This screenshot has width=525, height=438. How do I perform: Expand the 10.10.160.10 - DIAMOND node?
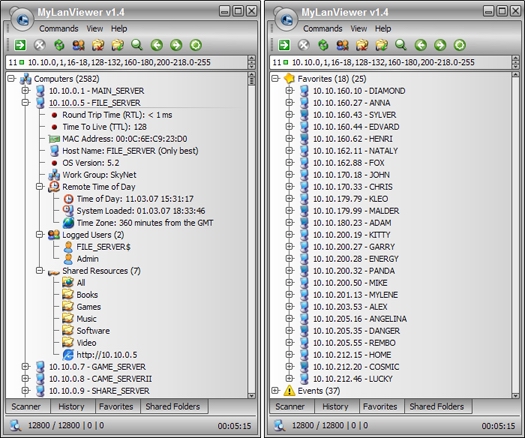click(290, 90)
